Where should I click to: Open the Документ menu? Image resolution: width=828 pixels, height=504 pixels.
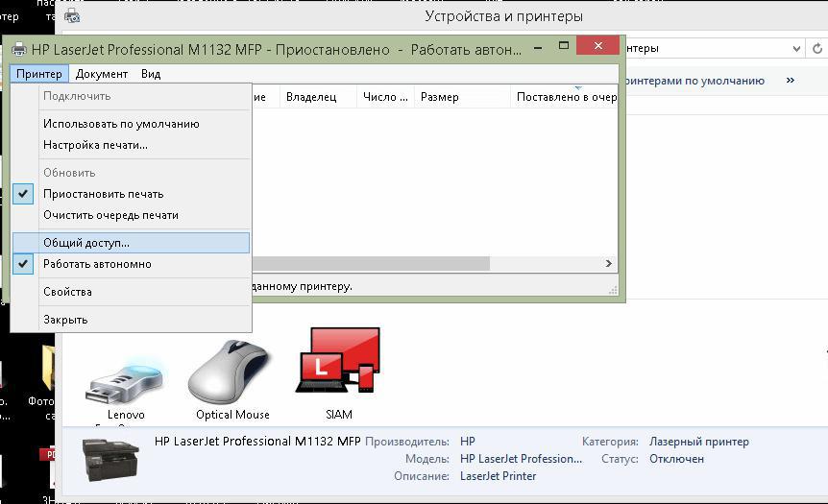(x=102, y=74)
